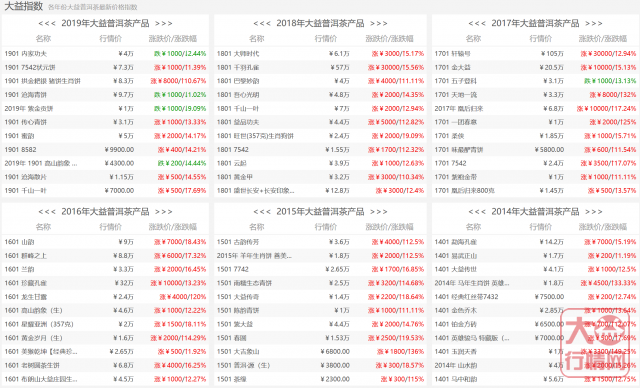Select the 2019年 紫金贡饼 row

tap(105, 109)
